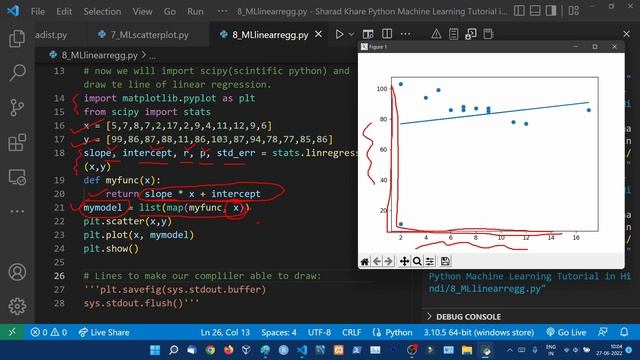Open the Accounts menu in activity bar
The image size is (640, 360).
click(17, 272)
